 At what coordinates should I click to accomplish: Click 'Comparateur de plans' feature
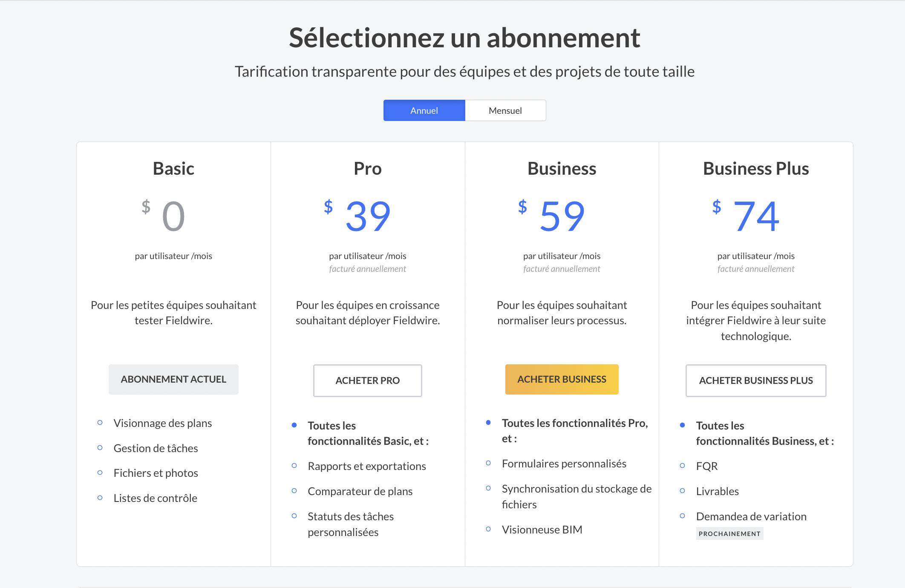click(x=360, y=491)
